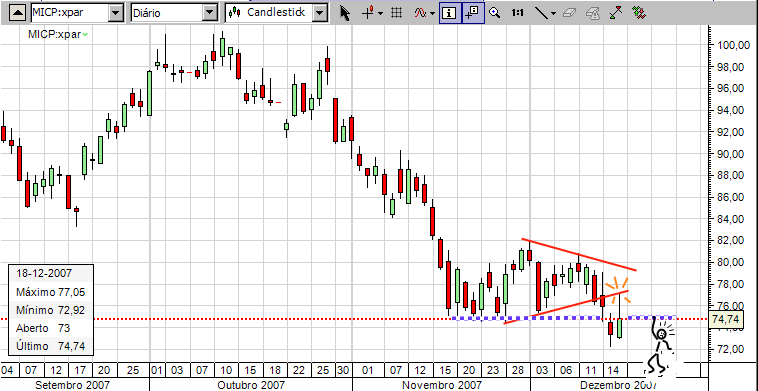Viewport: 758px width, 391px height.
Task: Toggle the info box button
Action: pyautogui.click(x=450, y=14)
